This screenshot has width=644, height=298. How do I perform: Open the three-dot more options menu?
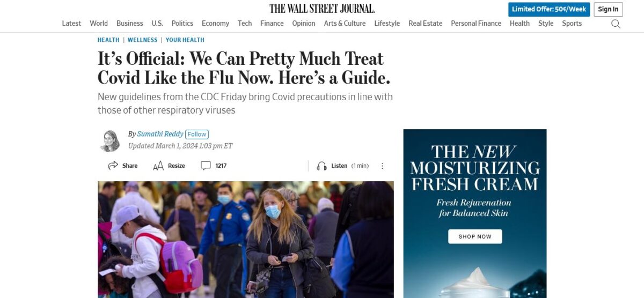tap(382, 166)
